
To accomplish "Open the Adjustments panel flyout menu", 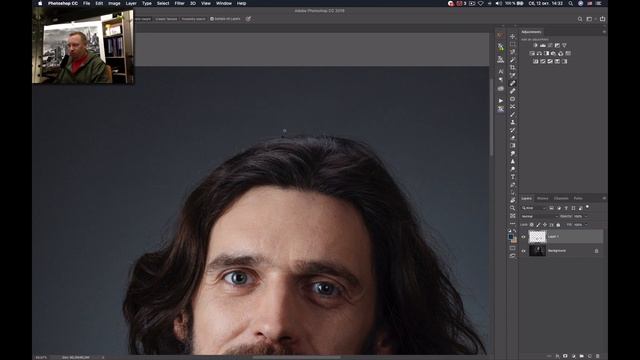I will pyautogui.click(x=604, y=32).
